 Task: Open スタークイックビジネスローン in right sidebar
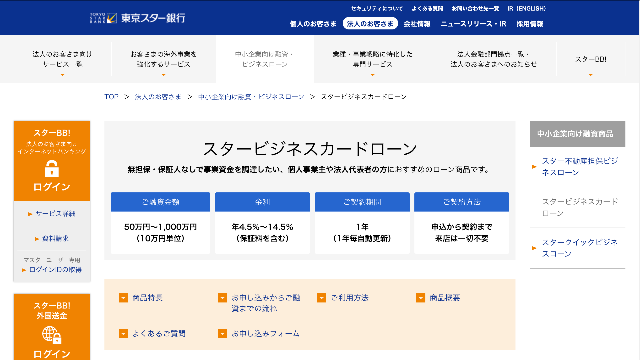click(x=580, y=248)
